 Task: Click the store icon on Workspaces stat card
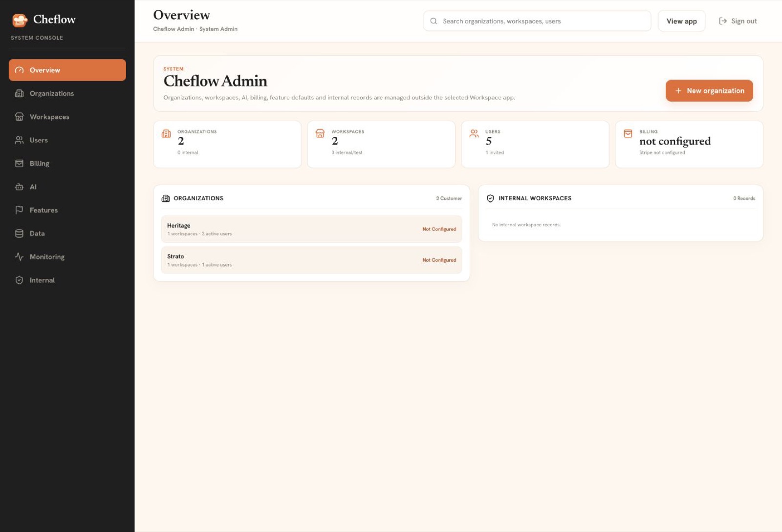click(x=320, y=133)
